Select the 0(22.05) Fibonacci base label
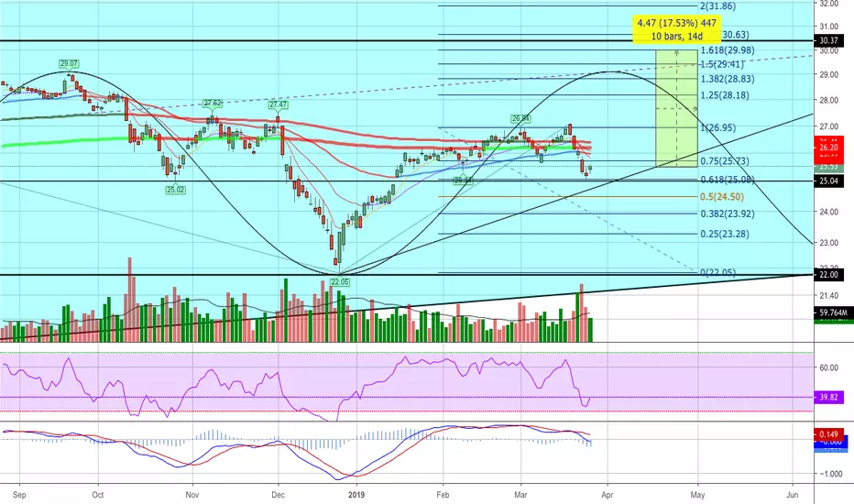The height and width of the screenshot is (504, 854). 717,272
